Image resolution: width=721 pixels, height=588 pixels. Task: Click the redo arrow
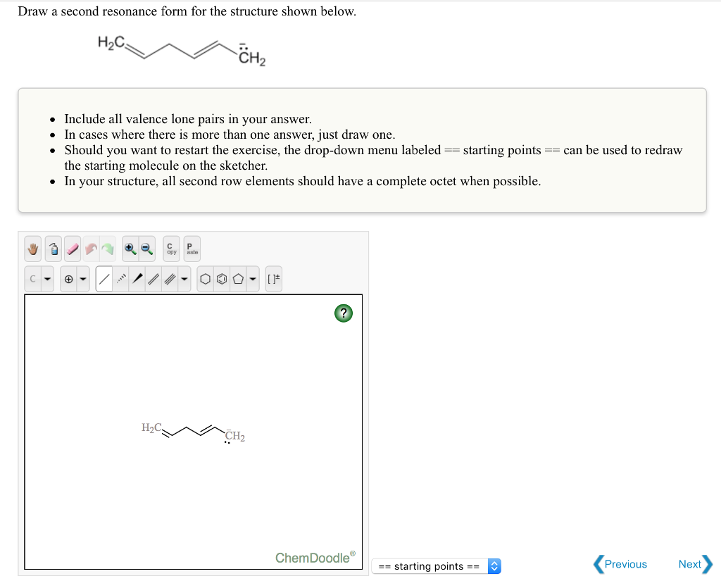[x=108, y=249]
